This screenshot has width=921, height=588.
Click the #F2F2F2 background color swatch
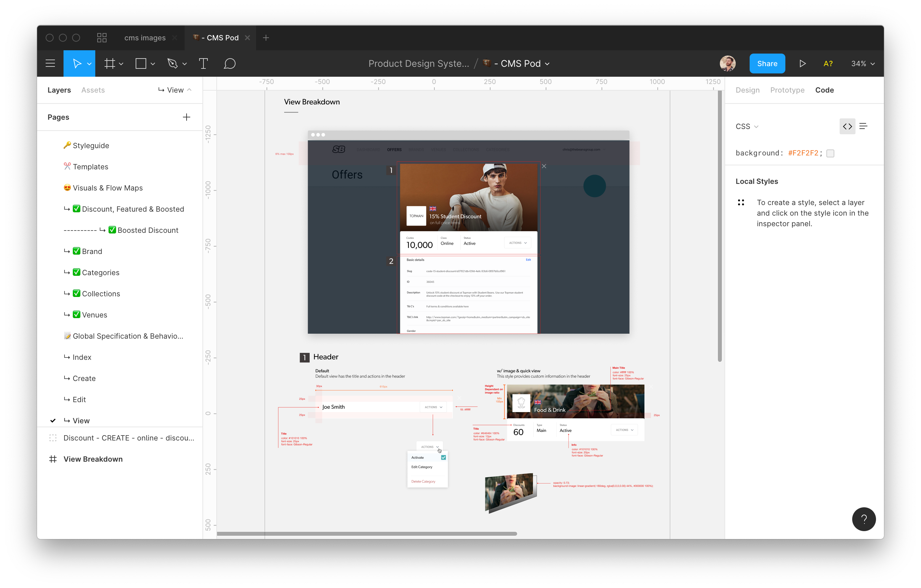(830, 153)
